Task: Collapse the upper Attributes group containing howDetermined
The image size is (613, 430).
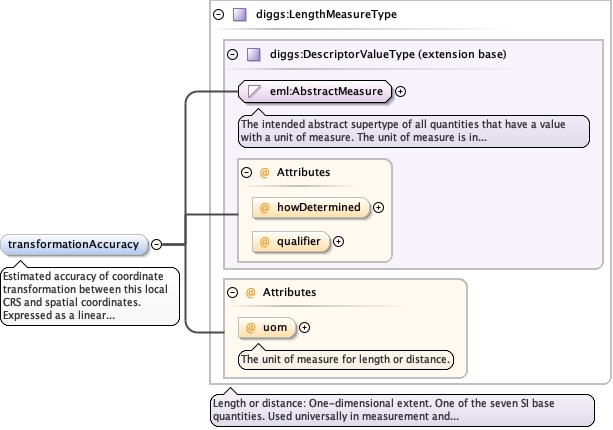Action: [247, 172]
